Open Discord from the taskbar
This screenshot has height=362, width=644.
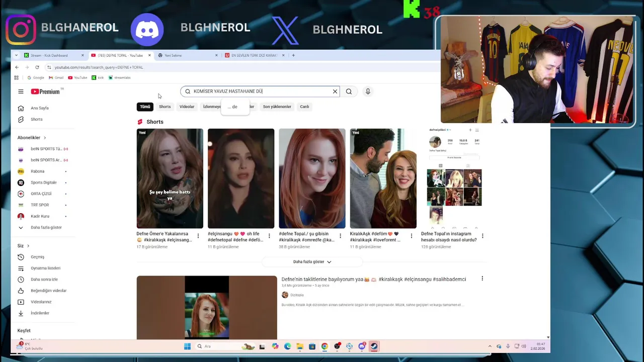click(362, 346)
